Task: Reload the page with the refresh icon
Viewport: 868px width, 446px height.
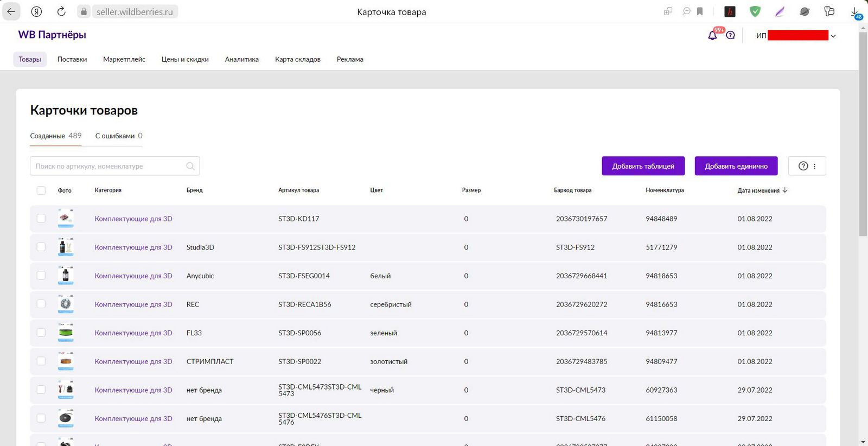Action: click(x=61, y=11)
